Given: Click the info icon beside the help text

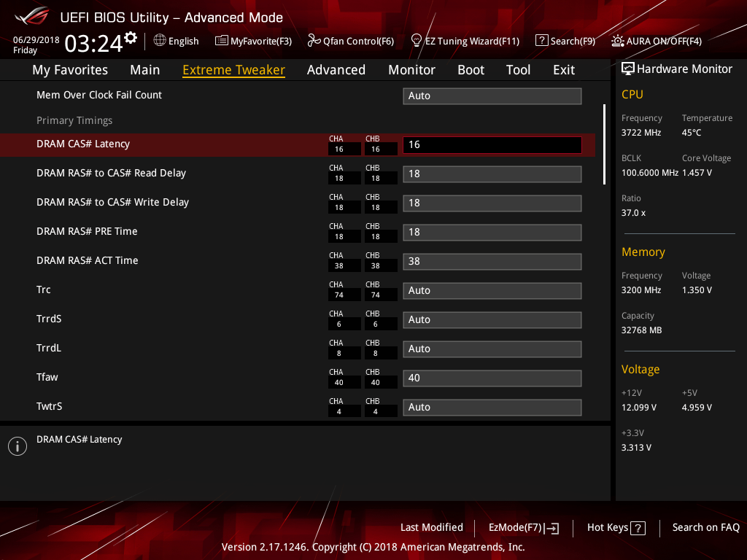Looking at the screenshot, I should click(18, 446).
